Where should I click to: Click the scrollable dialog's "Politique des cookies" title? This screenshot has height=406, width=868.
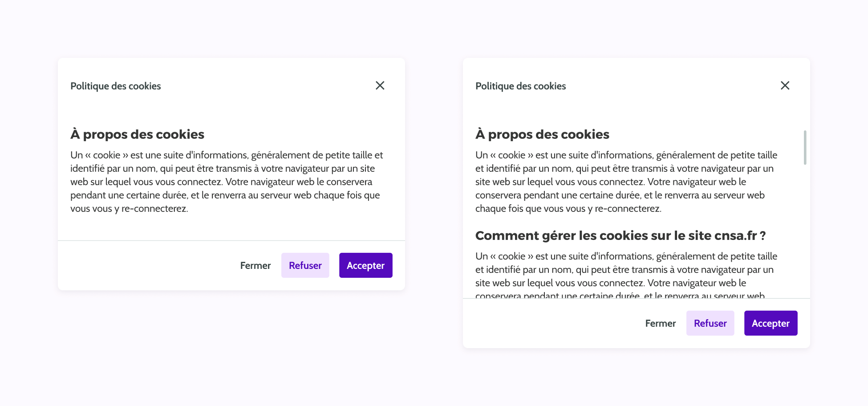pyautogui.click(x=521, y=86)
